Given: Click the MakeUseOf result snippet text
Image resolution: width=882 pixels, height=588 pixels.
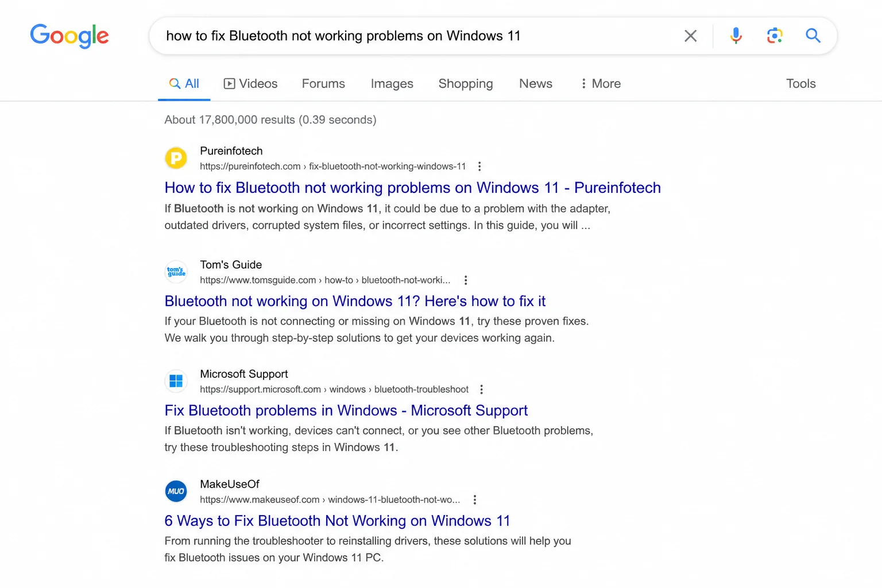Looking at the screenshot, I should 368,549.
